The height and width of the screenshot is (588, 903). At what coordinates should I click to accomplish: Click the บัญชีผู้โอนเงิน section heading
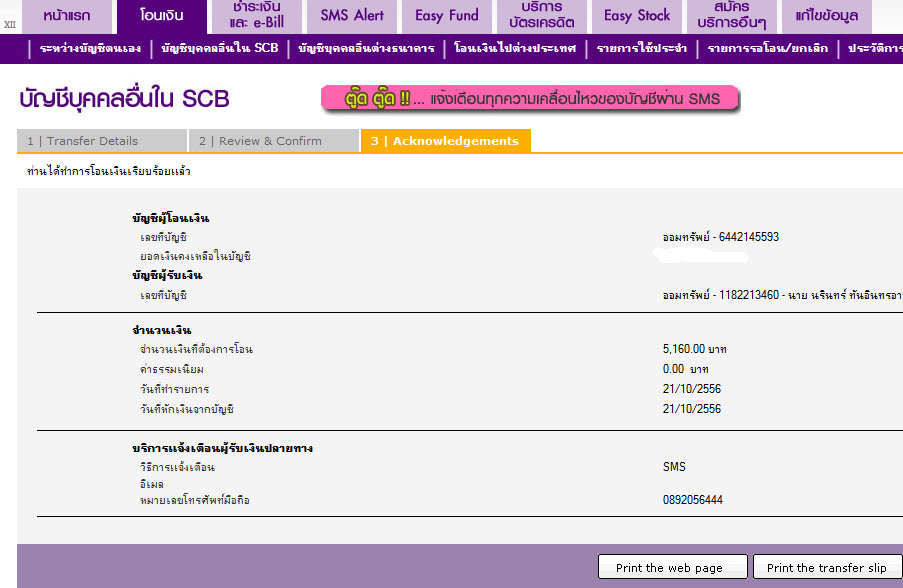pos(170,218)
